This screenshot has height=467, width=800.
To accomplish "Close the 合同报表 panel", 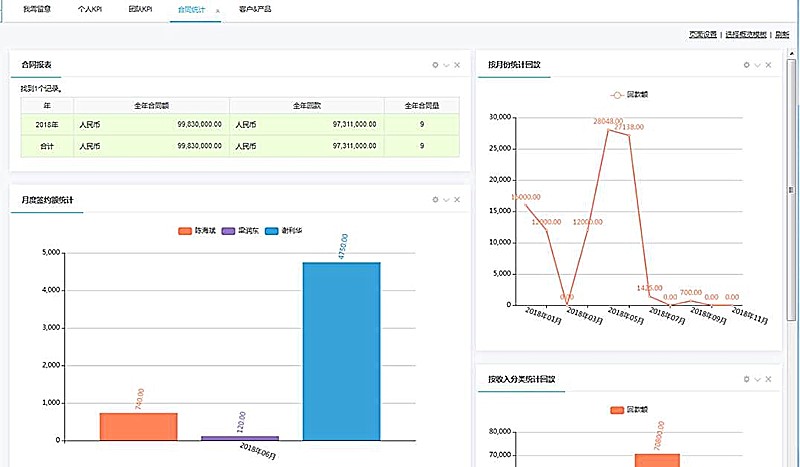I will coord(457,65).
